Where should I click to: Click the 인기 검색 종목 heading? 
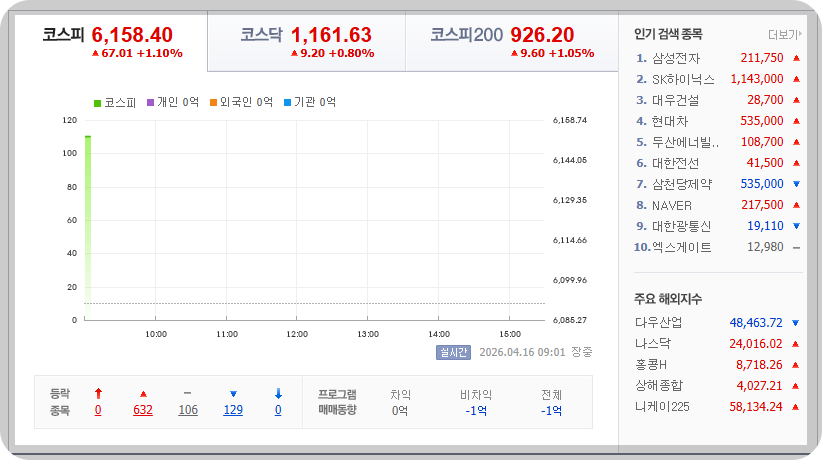668,35
